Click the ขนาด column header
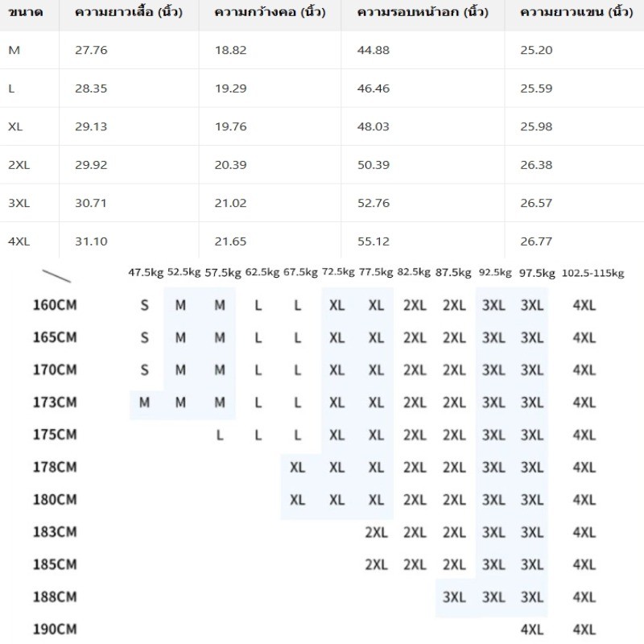 coord(25,12)
